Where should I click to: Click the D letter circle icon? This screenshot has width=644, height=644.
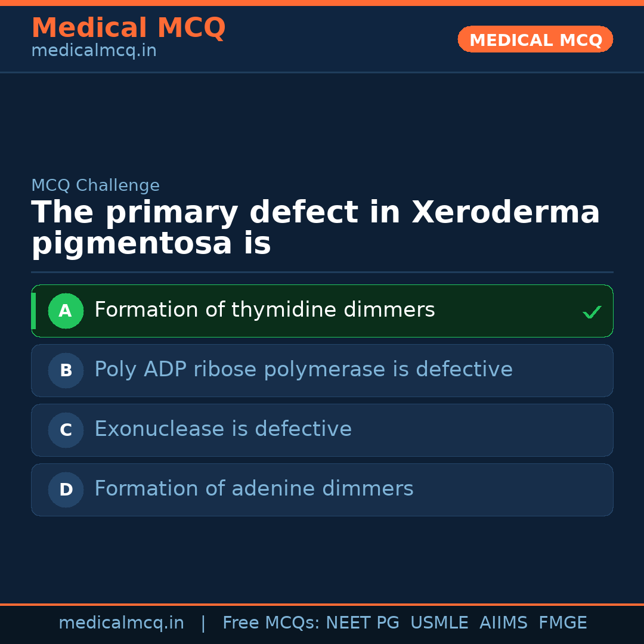coord(66,490)
